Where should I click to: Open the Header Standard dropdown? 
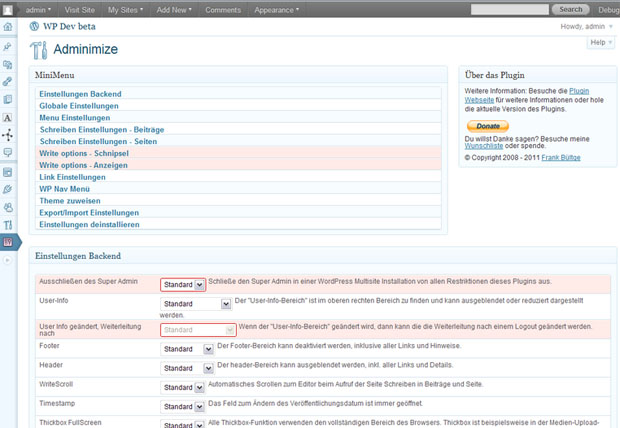tap(187, 368)
